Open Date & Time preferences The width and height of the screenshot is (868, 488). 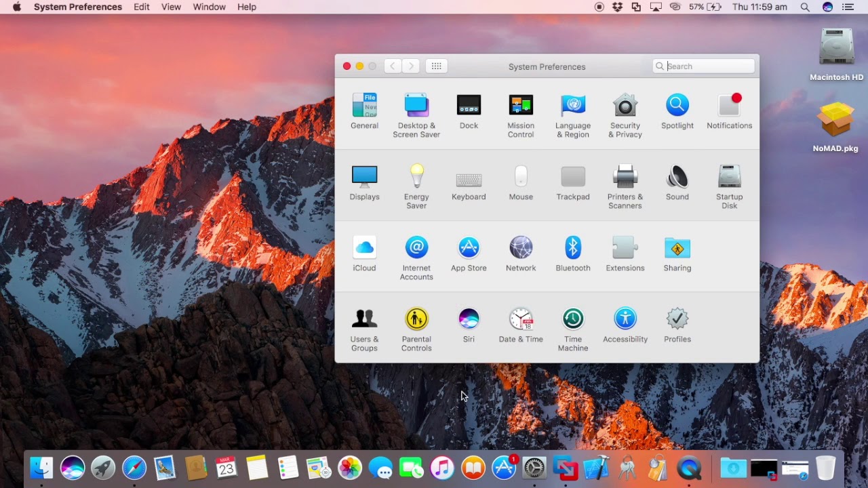click(x=521, y=325)
